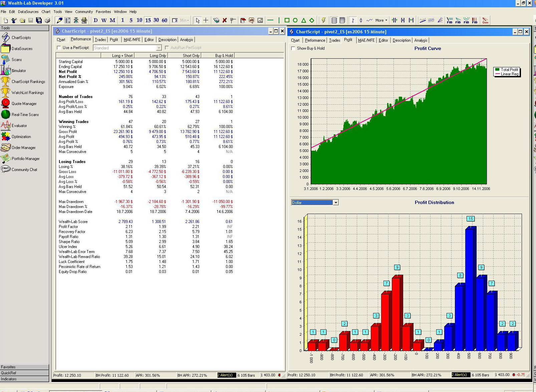Click the Wealth-Lab Score row label
The width and height of the screenshot is (536, 392).
tap(73, 222)
